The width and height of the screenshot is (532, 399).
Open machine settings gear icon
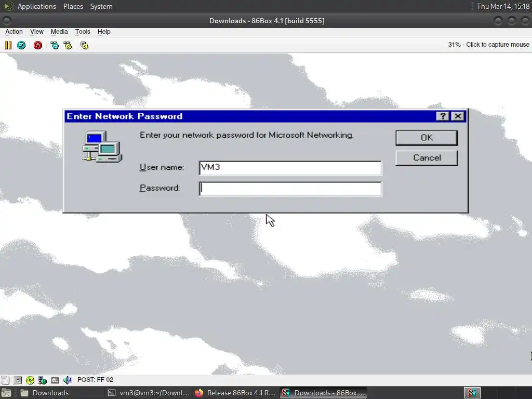point(84,45)
